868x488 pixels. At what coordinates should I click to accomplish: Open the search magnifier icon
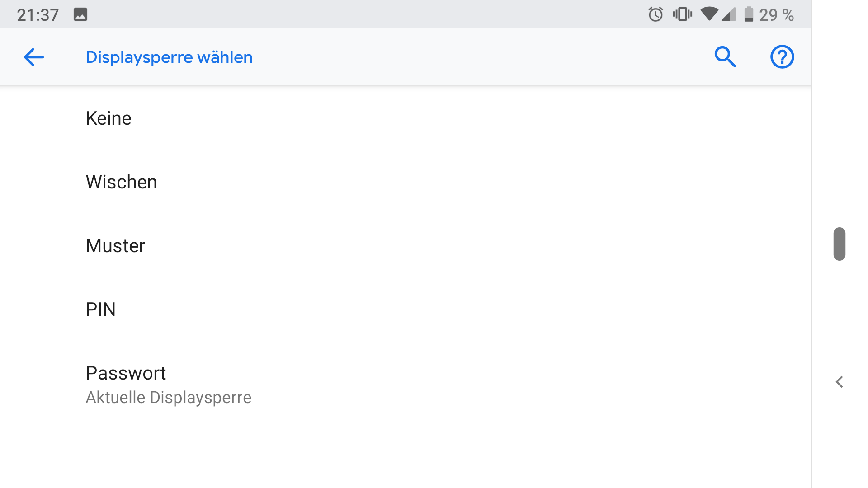(x=725, y=57)
